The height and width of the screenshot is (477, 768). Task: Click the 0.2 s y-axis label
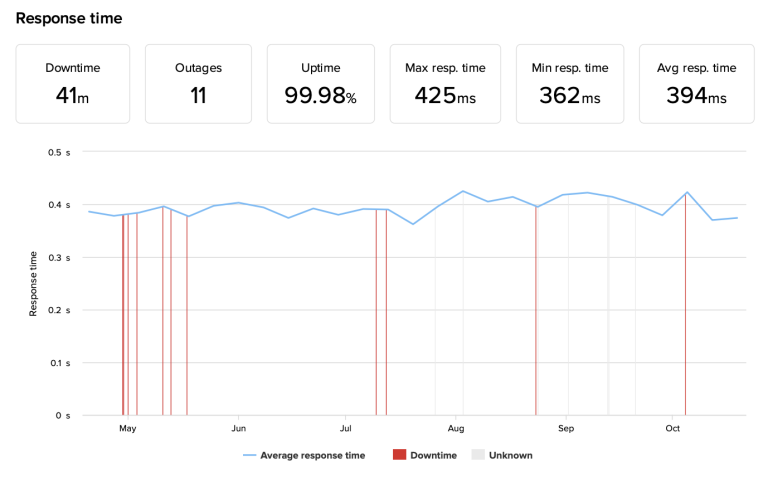(x=59, y=310)
